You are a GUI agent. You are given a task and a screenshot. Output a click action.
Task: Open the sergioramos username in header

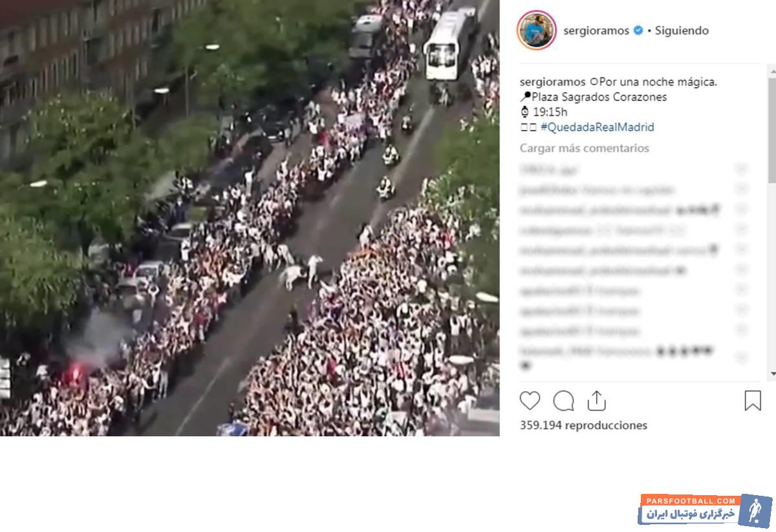[596, 30]
